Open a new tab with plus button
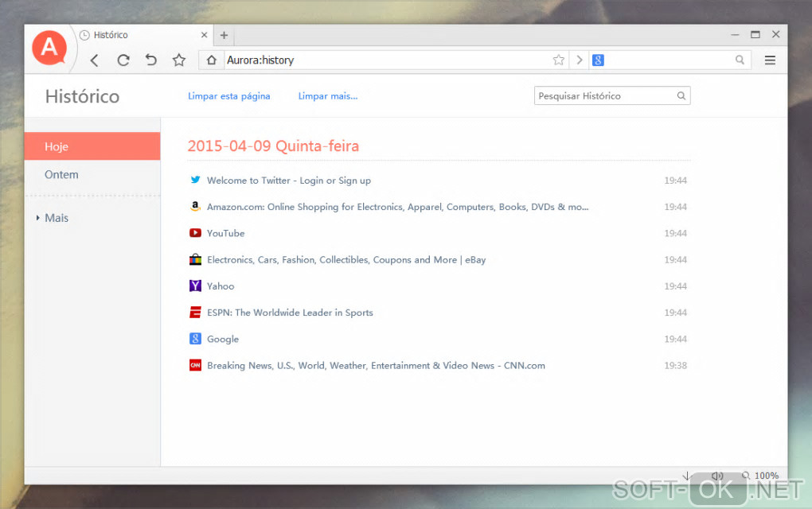The image size is (812, 509). click(x=224, y=35)
